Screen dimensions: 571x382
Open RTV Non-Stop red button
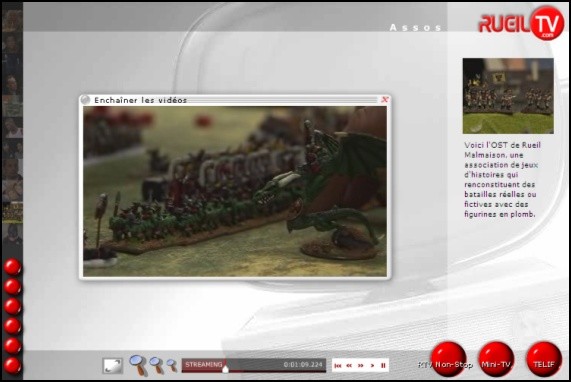(x=449, y=359)
